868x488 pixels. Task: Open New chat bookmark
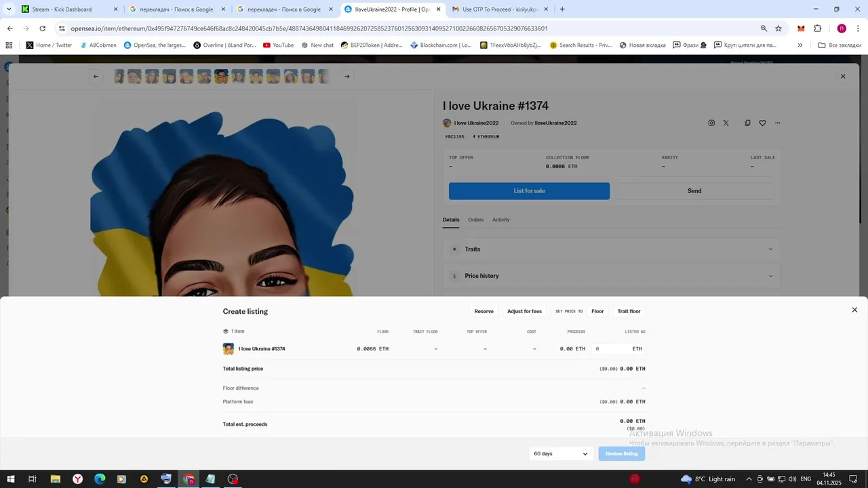pos(317,45)
